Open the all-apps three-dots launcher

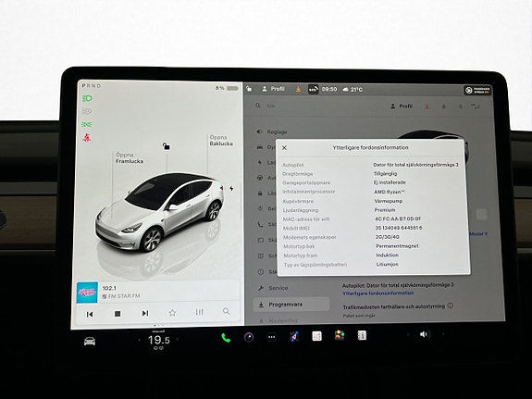click(x=271, y=337)
